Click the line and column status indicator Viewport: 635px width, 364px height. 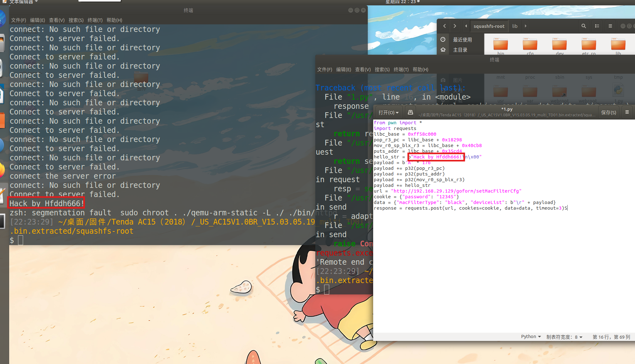pos(611,337)
